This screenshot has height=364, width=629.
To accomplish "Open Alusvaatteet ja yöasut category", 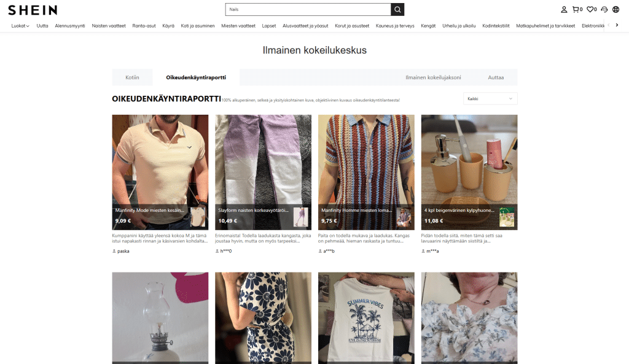I will click(305, 26).
